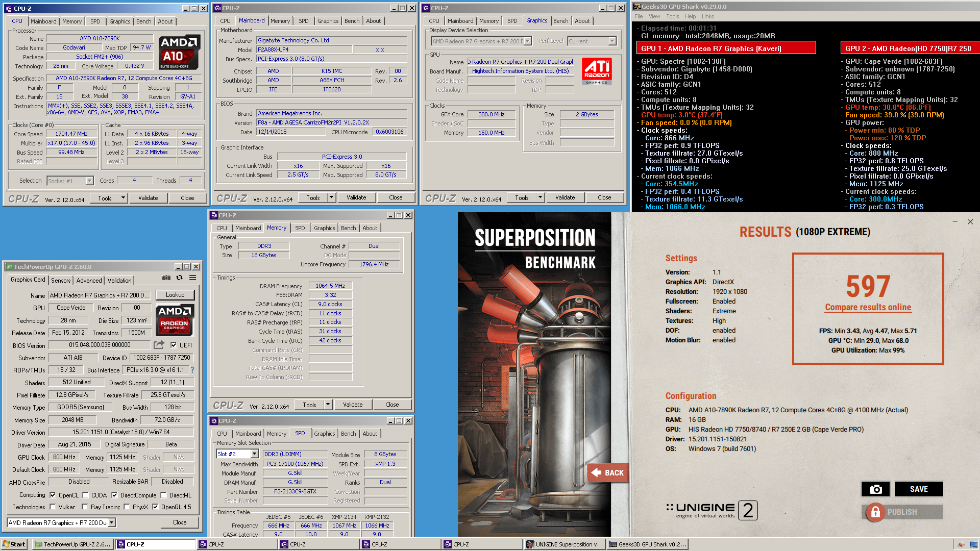Screen dimensions: 980x551
Task: Click the AMD Radeon Graphics logo in GPU-Z
Action: click(x=175, y=320)
